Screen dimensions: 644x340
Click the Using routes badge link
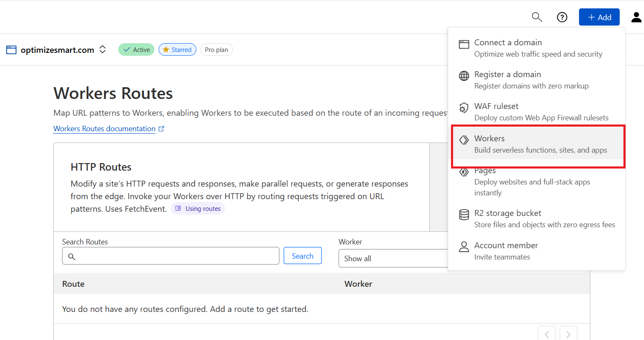pos(198,209)
